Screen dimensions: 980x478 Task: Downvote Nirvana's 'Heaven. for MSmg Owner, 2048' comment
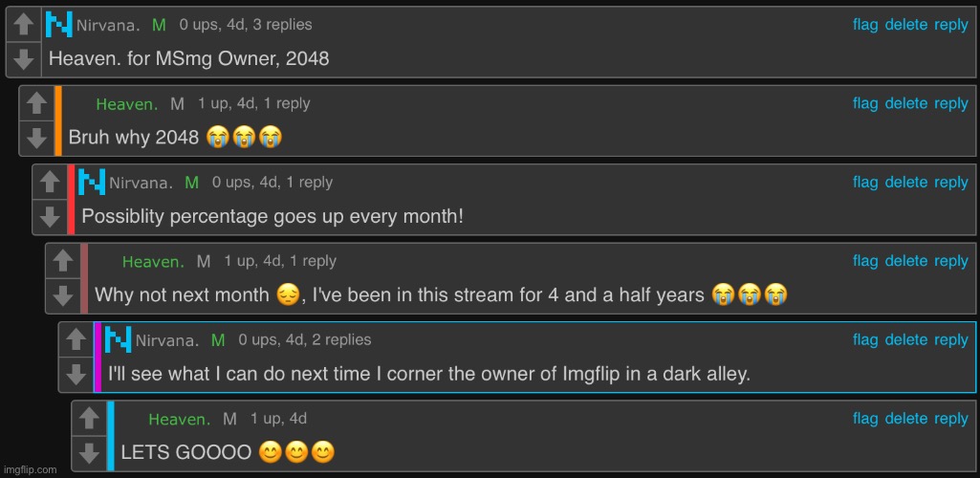click(x=23, y=59)
